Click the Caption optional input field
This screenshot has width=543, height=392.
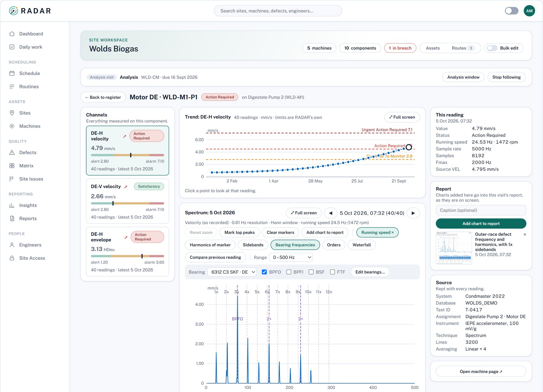pos(481,210)
